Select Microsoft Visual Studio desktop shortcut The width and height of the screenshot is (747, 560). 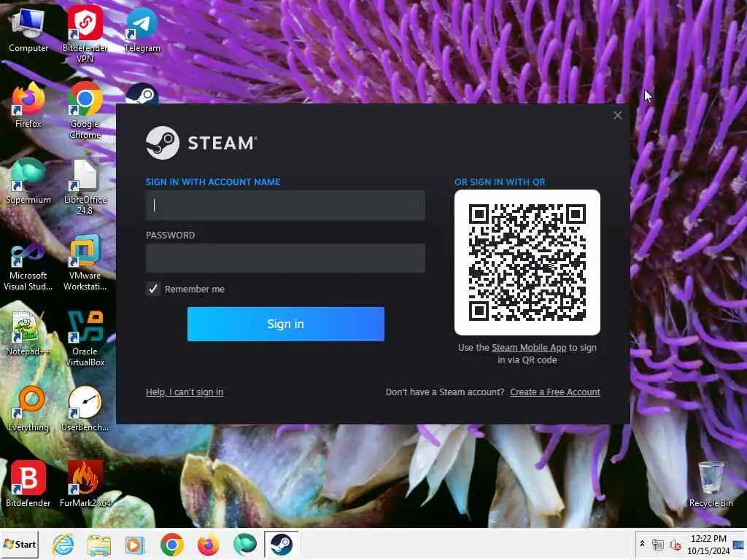tap(28, 267)
